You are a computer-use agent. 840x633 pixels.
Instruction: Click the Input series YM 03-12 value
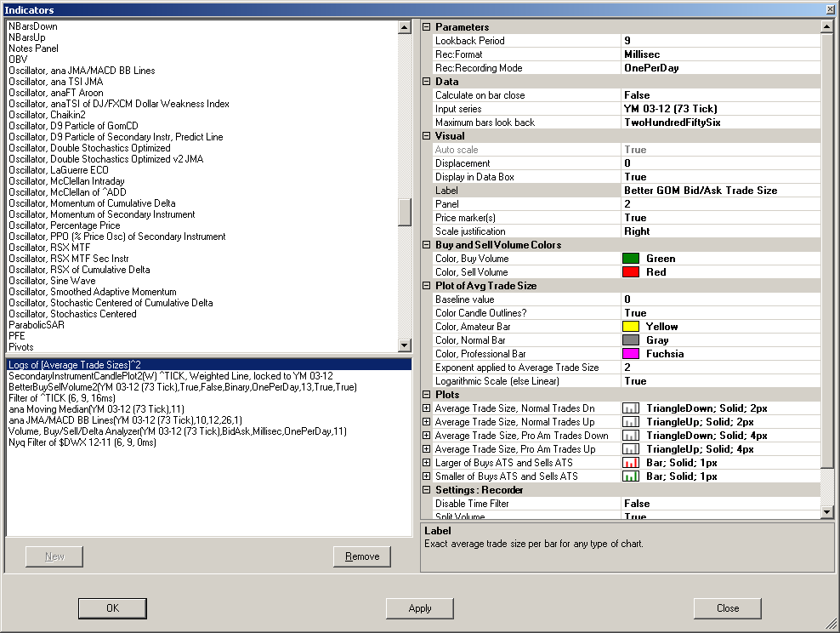point(720,109)
